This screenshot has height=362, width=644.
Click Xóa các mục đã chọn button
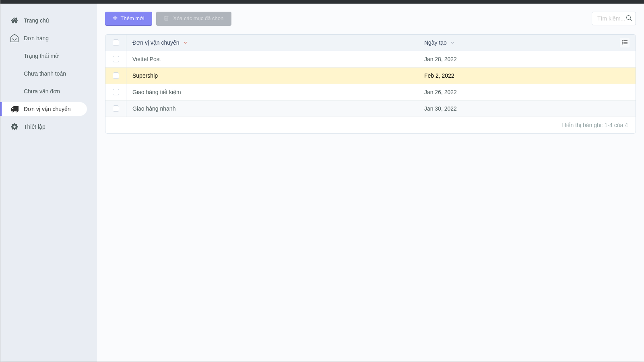(x=194, y=19)
